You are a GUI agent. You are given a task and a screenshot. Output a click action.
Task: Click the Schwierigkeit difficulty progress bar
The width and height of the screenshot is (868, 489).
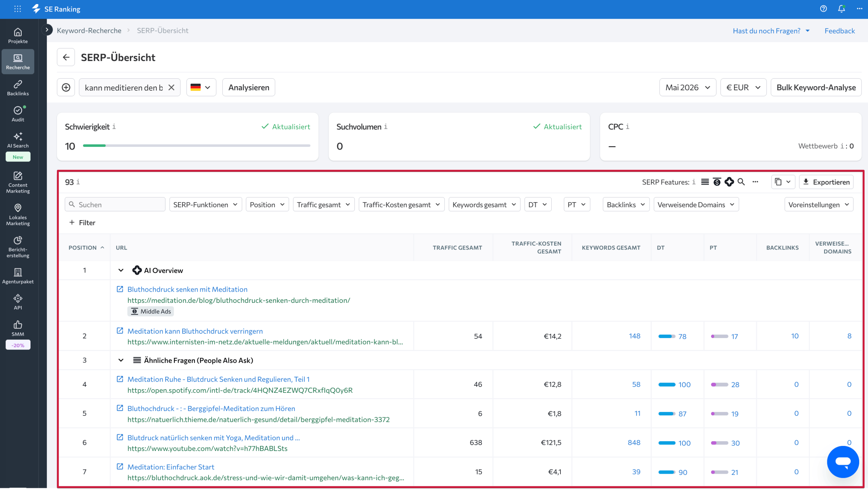click(196, 145)
